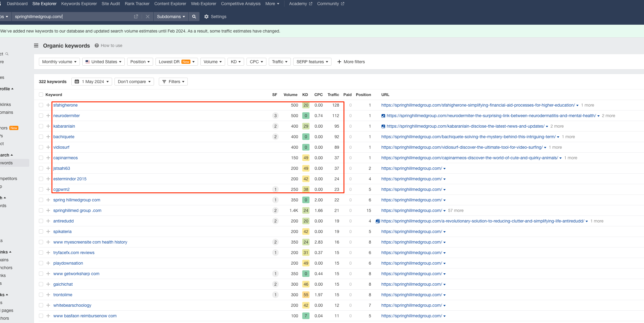The image size is (644, 323).
Task: Add cgpwm2 keyword with the plus icon
Action: pyautogui.click(x=48, y=189)
